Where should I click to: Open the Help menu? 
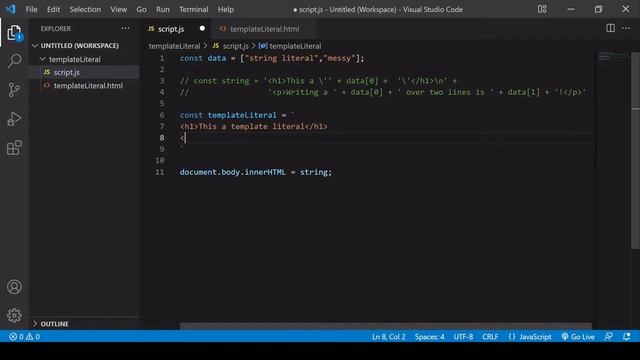tap(225, 9)
